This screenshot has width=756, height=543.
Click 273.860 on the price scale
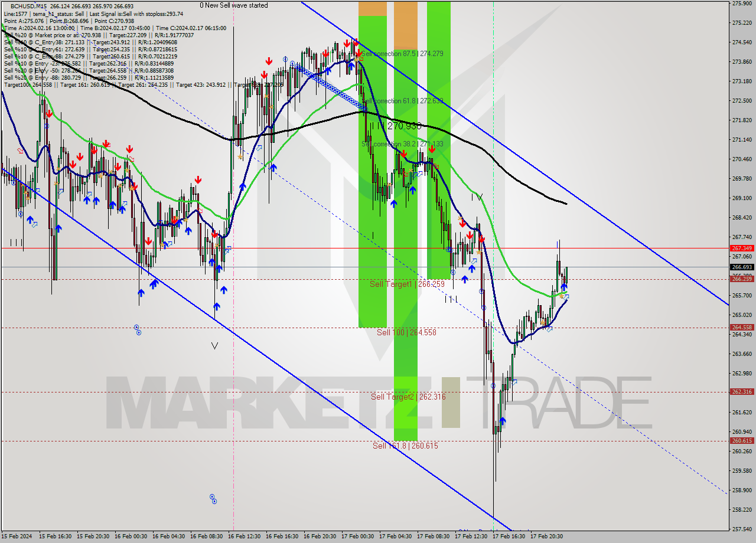coord(742,62)
